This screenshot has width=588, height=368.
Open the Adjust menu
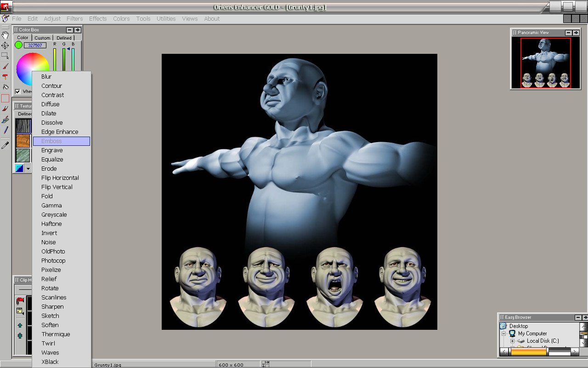[52, 19]
